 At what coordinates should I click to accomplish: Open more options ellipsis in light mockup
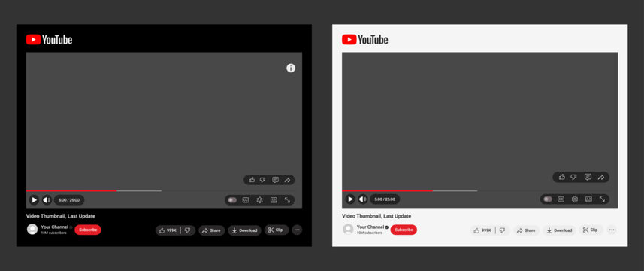(x=612, y=230)
